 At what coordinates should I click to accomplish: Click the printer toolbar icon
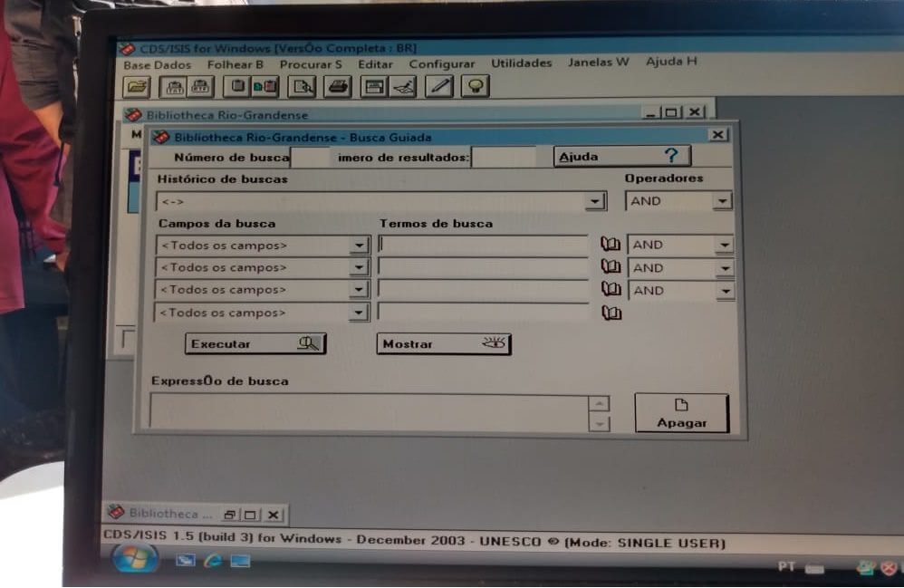pos(338,87)
